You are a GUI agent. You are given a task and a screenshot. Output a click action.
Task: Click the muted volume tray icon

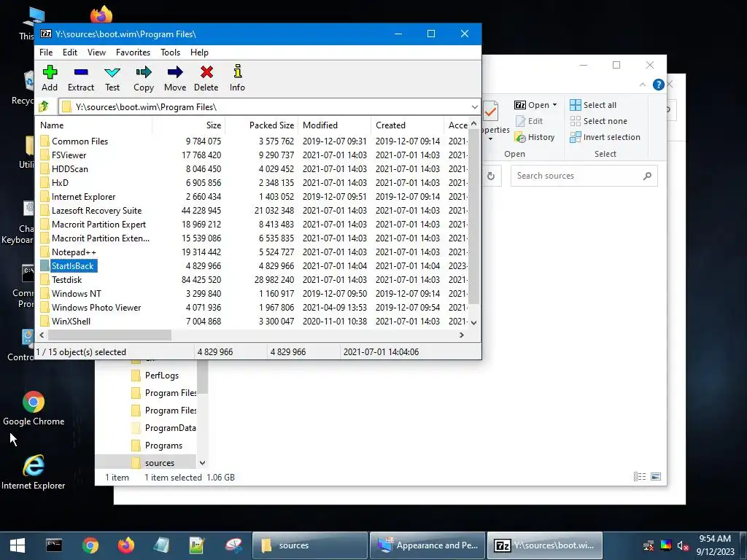tap(683, 545)
